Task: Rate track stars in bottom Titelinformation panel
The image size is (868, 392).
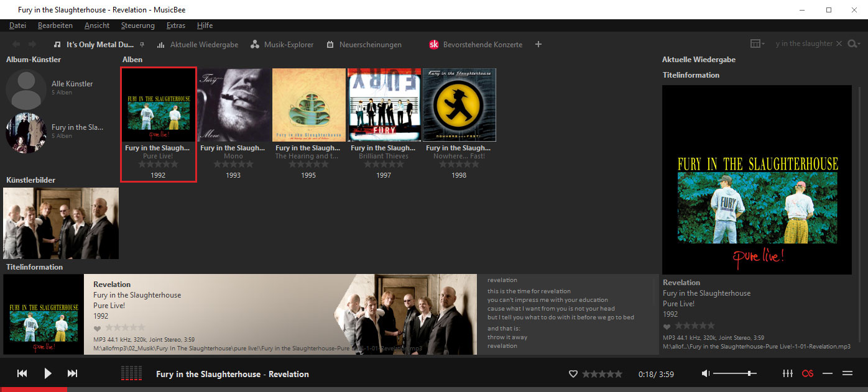Action: (x=124, y=327)
